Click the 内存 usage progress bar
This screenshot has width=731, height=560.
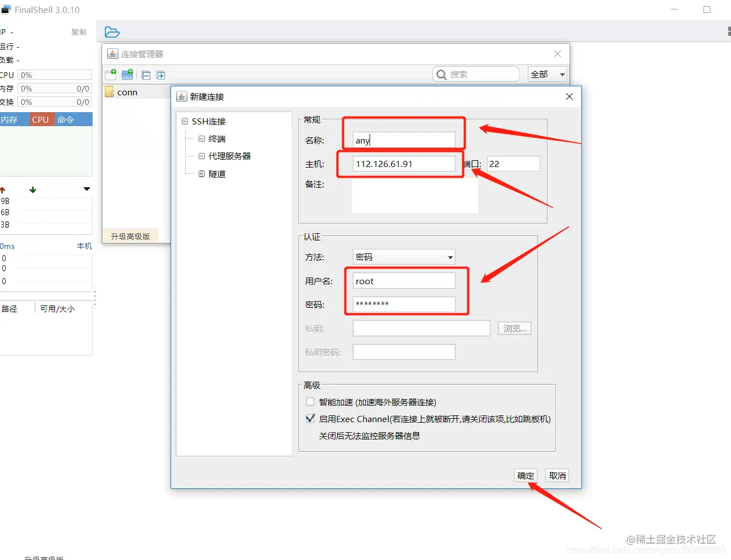point(54,89)
